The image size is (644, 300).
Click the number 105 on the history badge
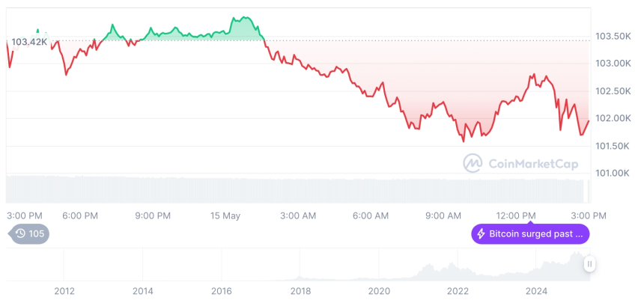(x=36, y=233)
